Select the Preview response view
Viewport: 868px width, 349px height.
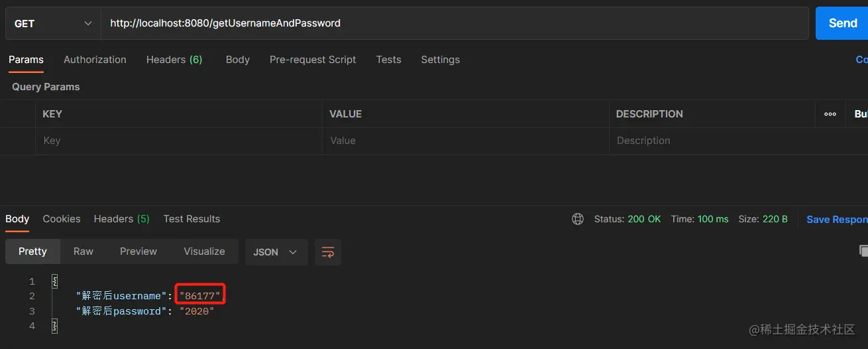(138, 251)
